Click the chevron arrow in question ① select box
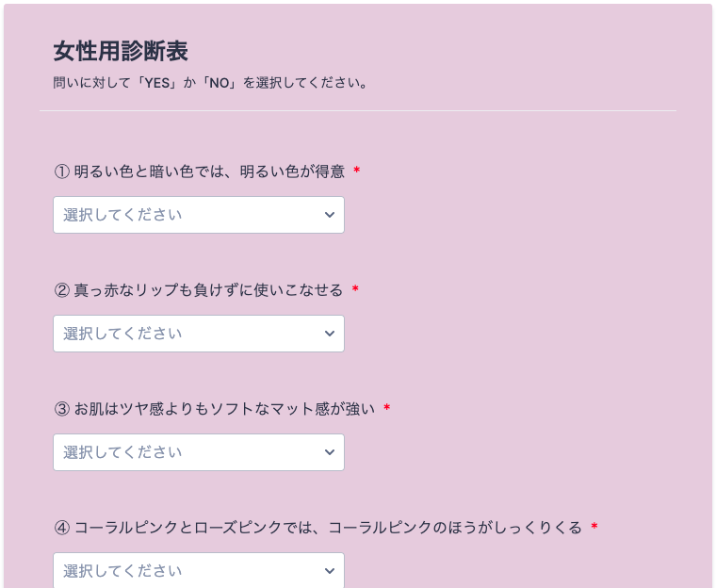Viewport: 716px width, 588px height. 329,215
